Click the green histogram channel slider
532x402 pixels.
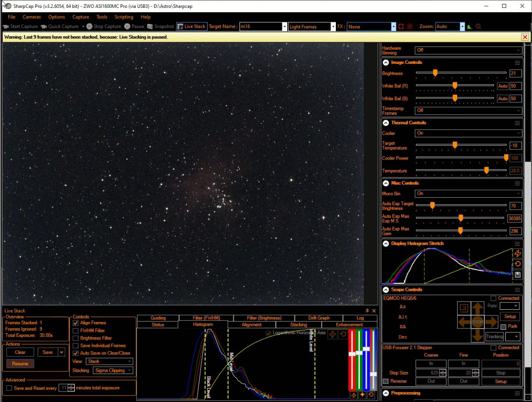359,353
